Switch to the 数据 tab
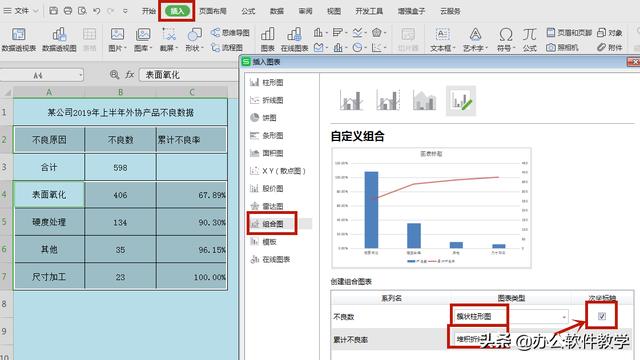Screen dimensions: 640x360 277,11
